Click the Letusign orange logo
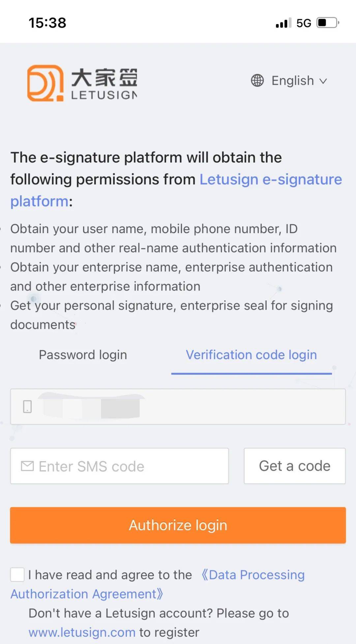The width and height of the screenshot is (356, 644). click(x=45, y=83)
